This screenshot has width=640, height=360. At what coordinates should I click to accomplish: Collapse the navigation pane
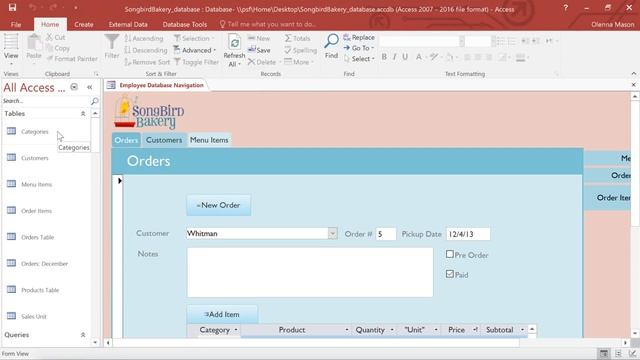click(x=89, y=87)
